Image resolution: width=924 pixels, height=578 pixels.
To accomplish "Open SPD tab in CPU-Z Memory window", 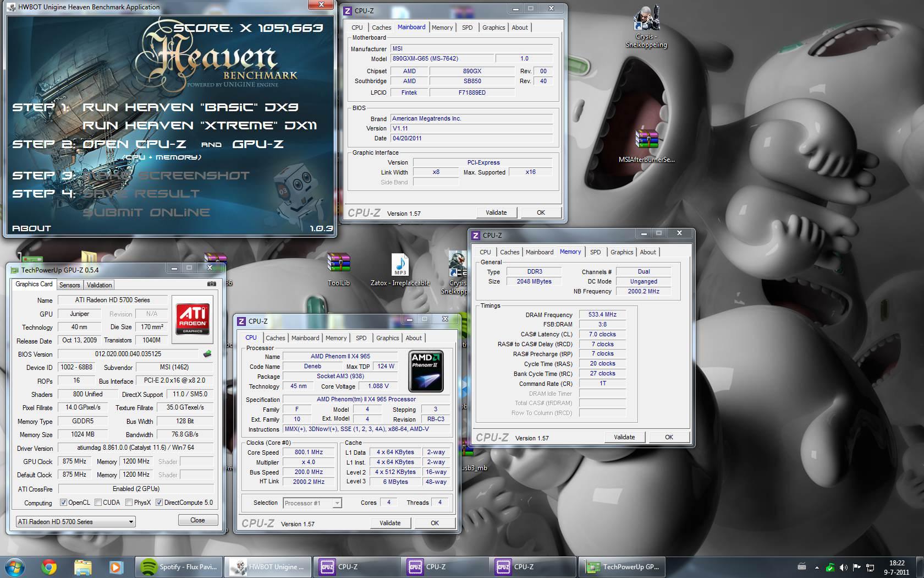I will (x=595, y=252).
